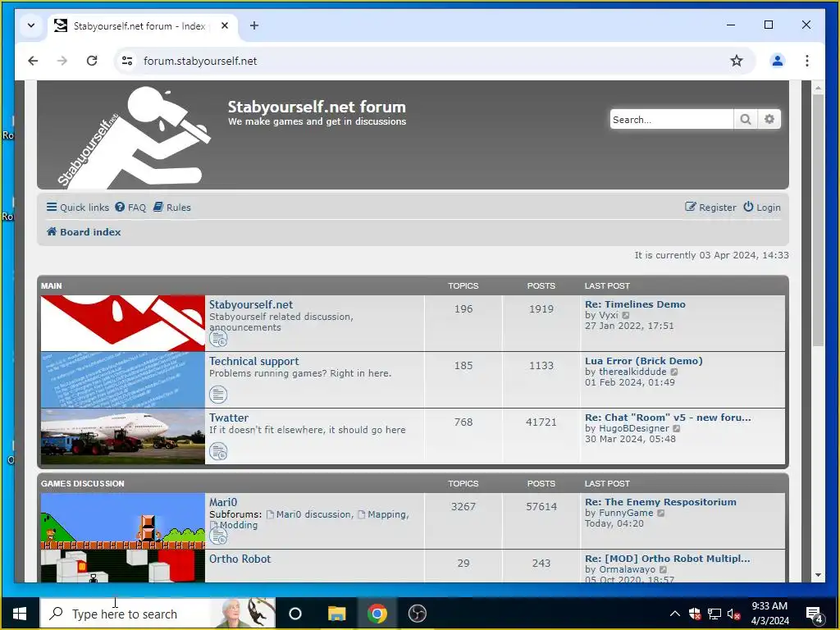Viewport: 840px width, 630px height.
Task: Click the Ortho Robot thumbnail image
Action: pos(123,566)
